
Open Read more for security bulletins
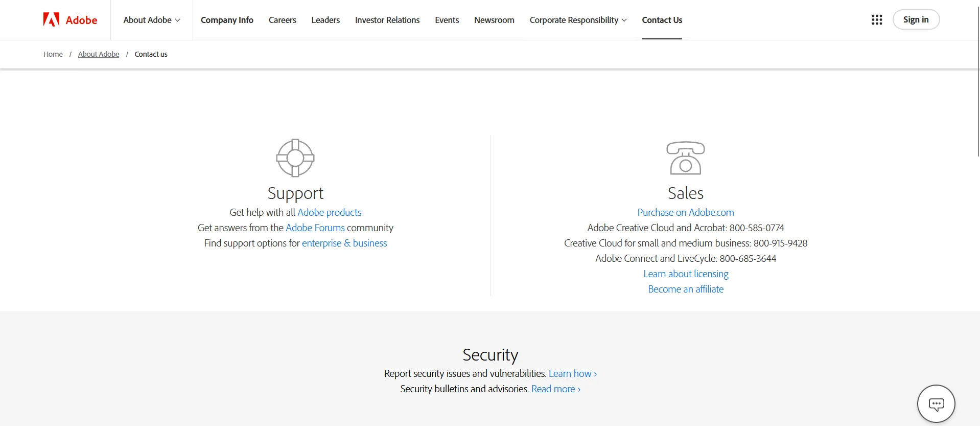(x=556, y=389)
